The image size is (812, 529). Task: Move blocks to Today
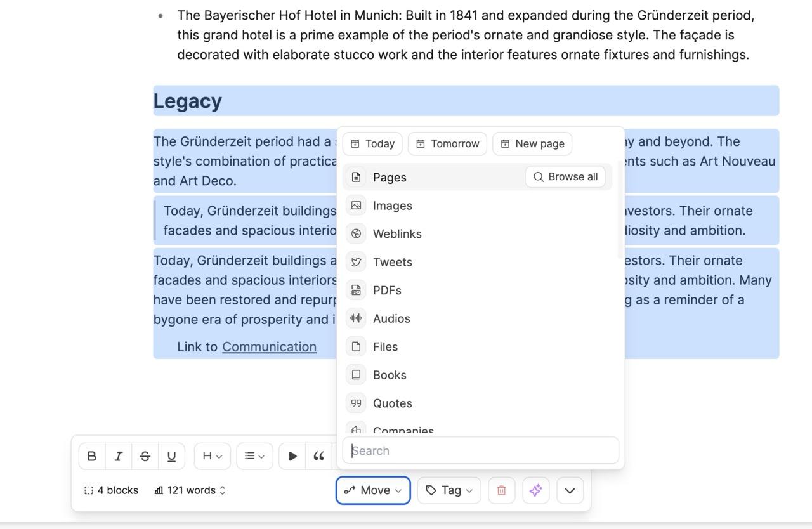point(372,143)
